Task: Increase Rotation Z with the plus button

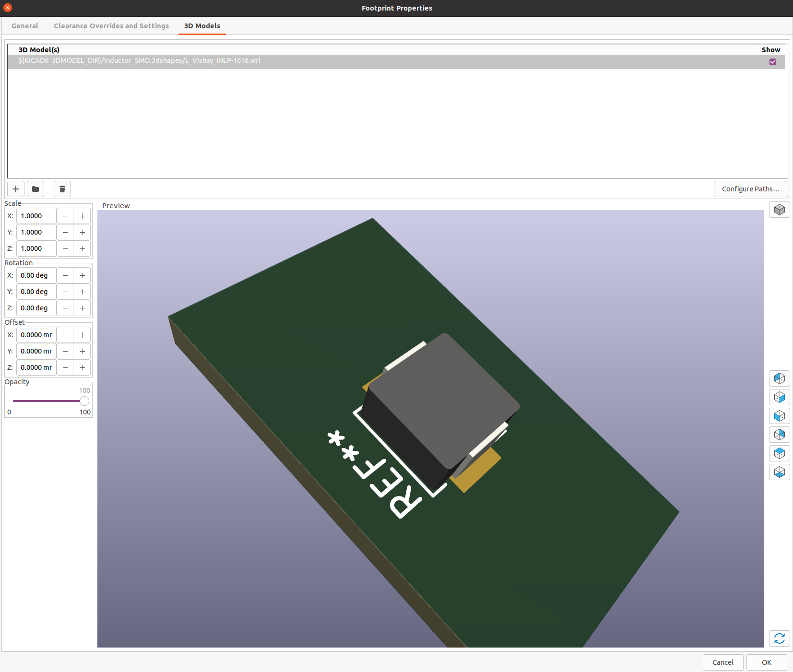Action: pos(82,308)
